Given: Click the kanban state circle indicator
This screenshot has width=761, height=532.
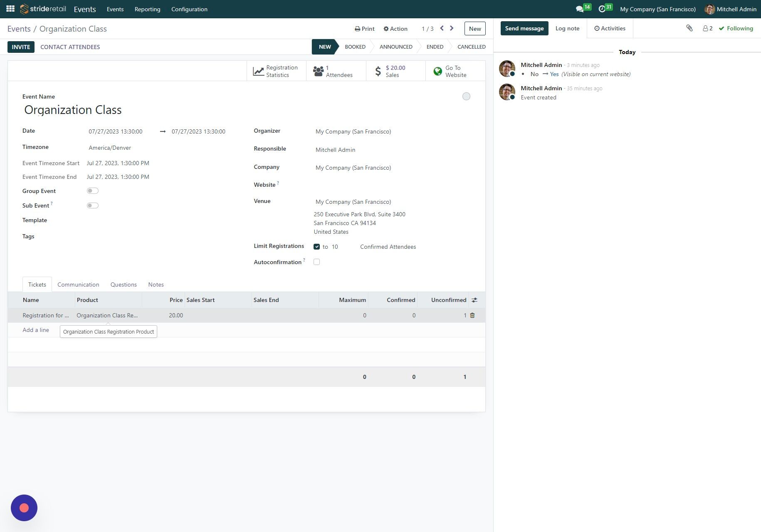Looking at the screenshot, I should point(466,97).
